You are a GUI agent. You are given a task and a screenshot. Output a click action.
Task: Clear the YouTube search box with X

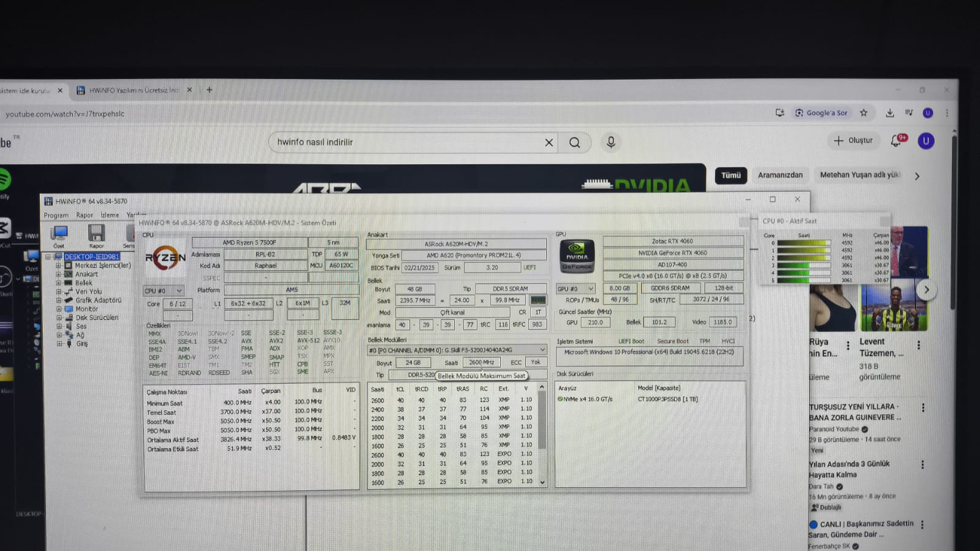point(549,142)
